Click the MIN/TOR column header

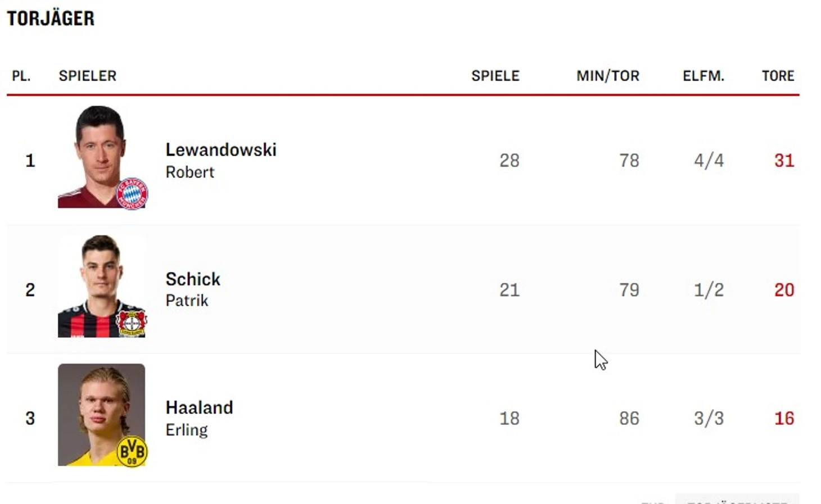[607, 76]
